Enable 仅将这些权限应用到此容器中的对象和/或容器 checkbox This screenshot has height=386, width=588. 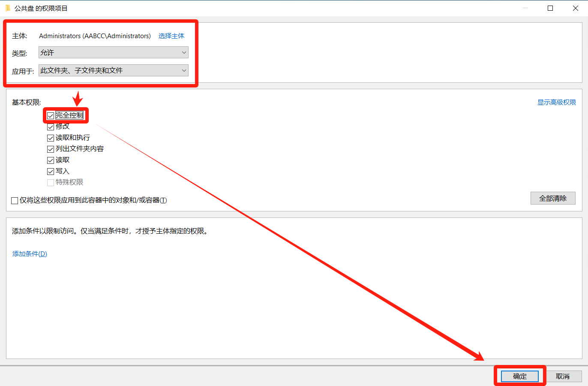(x=15, y=201)
